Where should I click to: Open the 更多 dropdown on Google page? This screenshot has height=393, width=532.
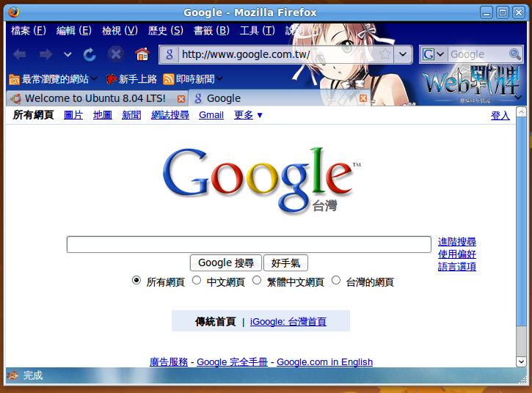[248, 115]
